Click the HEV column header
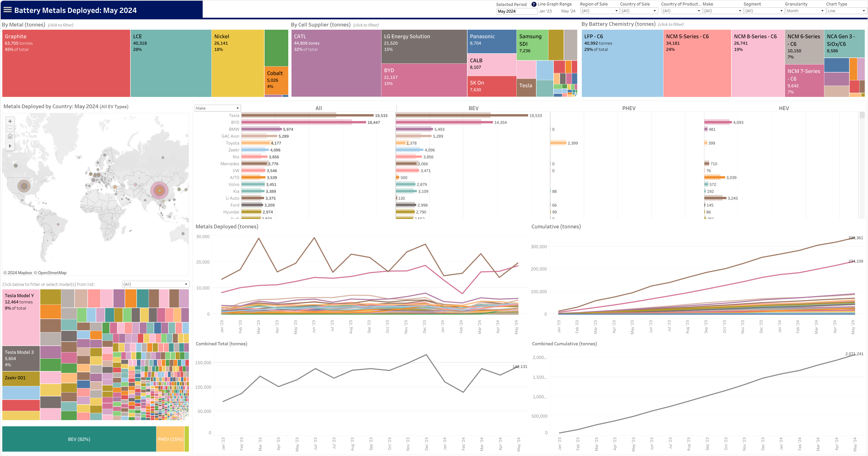868x456 pixels. point(784,108)
